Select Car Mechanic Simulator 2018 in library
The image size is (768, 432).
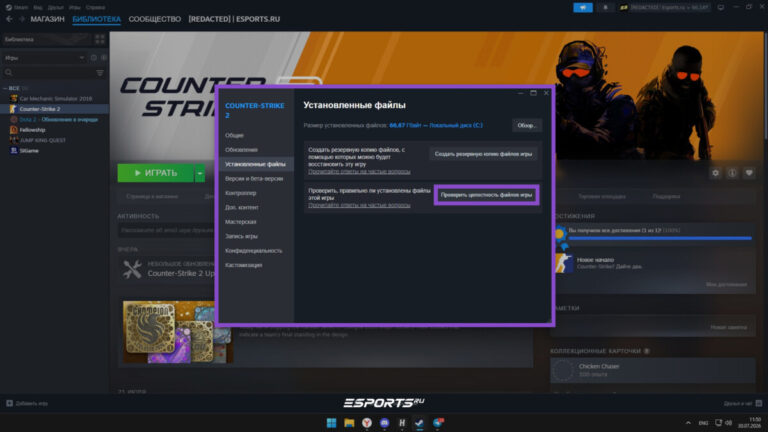click(x=54, y=98)
